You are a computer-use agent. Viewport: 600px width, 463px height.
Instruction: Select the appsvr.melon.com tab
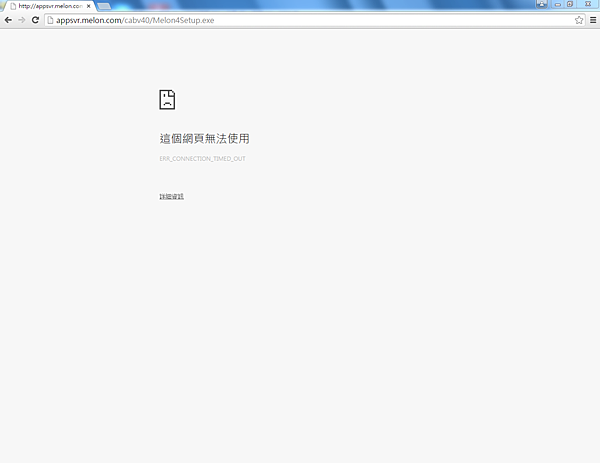(x=50, y=6)
